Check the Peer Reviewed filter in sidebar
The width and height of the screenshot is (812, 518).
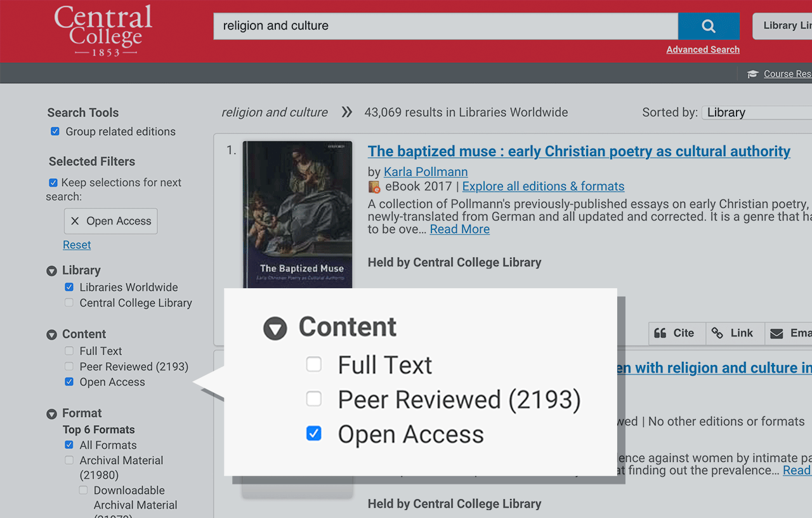[69, 366]
